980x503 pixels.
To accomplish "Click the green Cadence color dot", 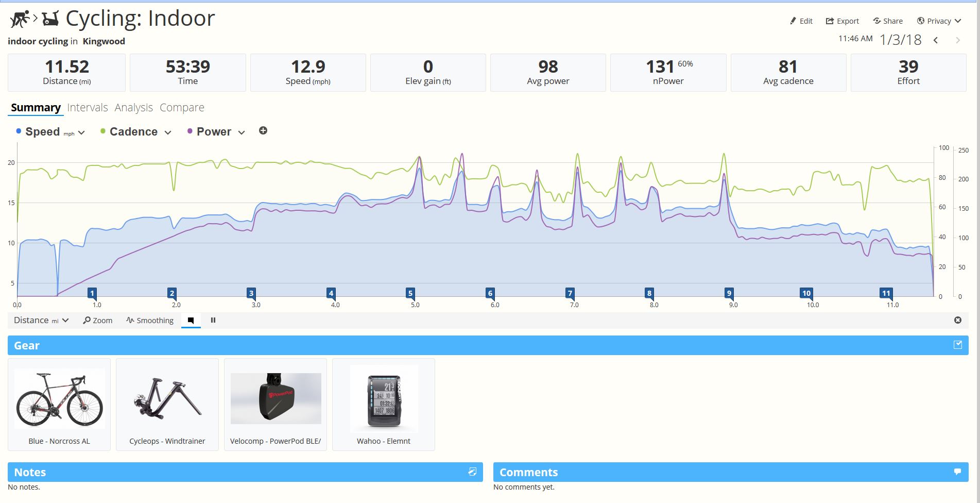I will coord(103,131).
